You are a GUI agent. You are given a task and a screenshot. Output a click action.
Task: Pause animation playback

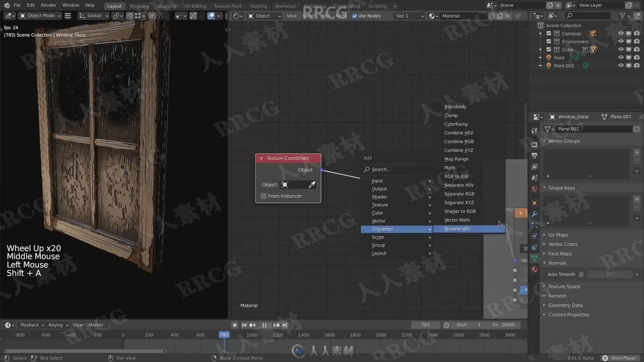264,325
